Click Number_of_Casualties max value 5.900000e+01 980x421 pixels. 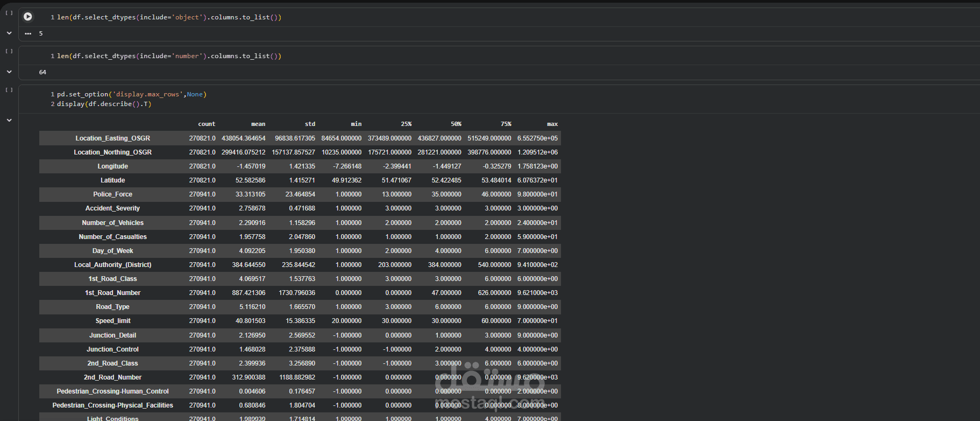click(x=538, y=237)
